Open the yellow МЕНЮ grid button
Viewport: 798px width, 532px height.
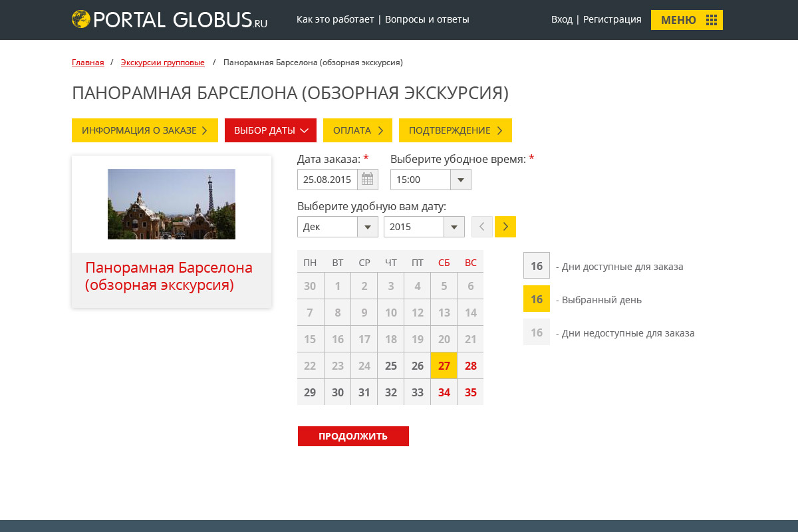click(x=686, y=20)
